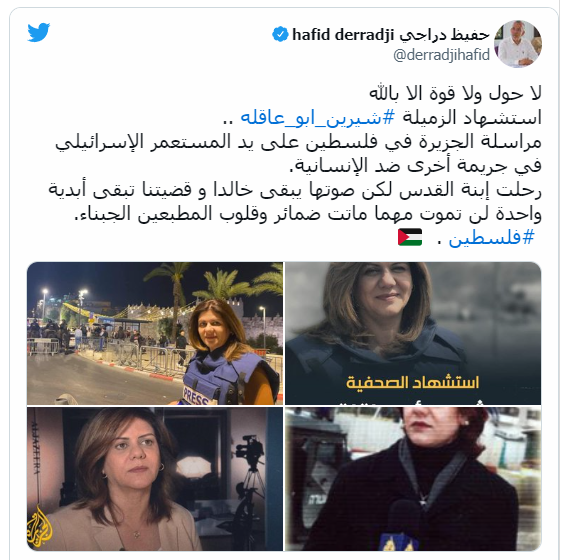561x560 pixels.
Task: Click the Palestine flag emoji
Action: point(410,237)
